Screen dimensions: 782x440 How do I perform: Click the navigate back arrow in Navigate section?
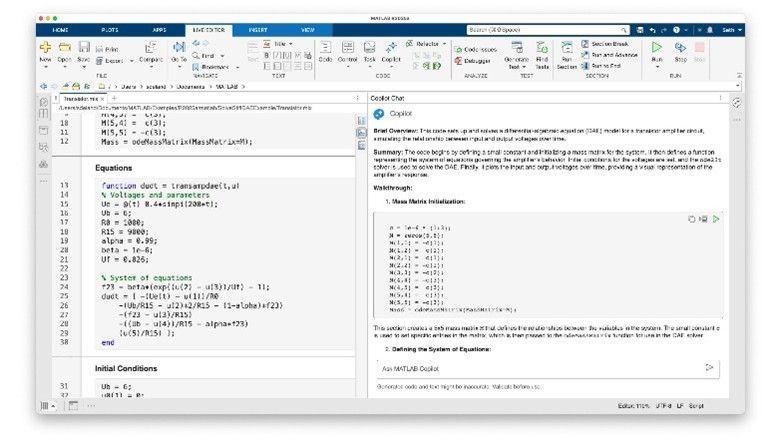[x=196, y=43]
